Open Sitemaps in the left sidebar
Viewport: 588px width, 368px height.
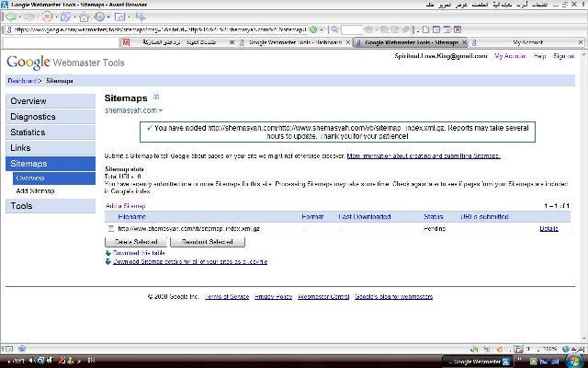coord(51,164)
